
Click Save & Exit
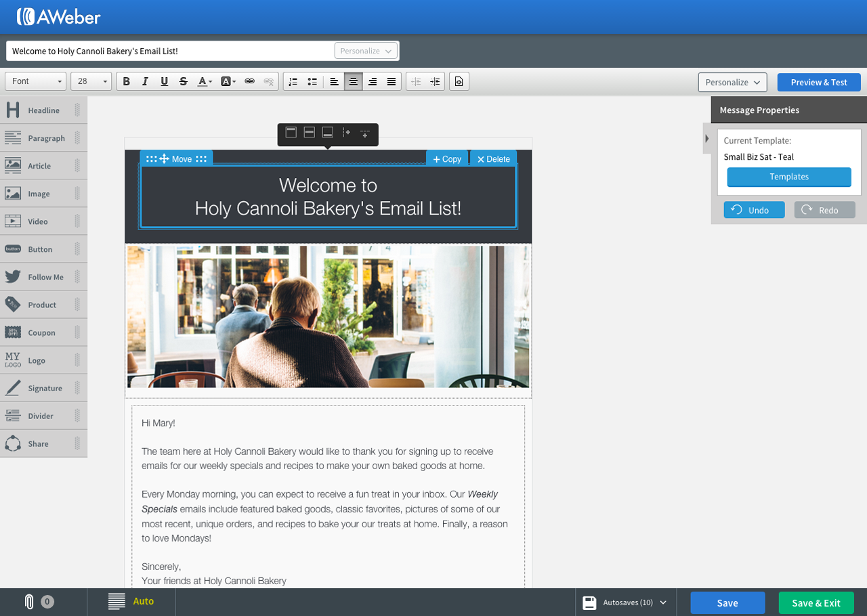(x=816, y=602)
